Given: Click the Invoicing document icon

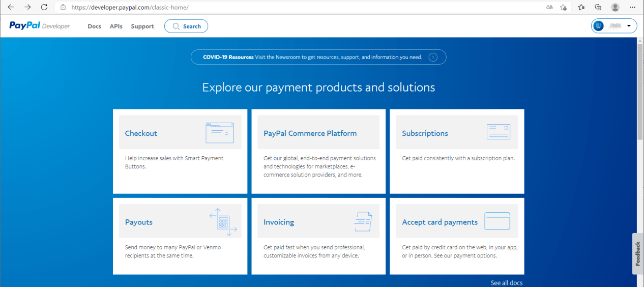Looking at the screenshot, I should pos(363,222).
